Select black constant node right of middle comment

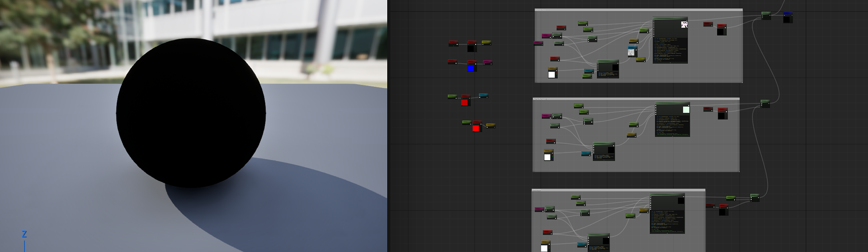point(722,114)
